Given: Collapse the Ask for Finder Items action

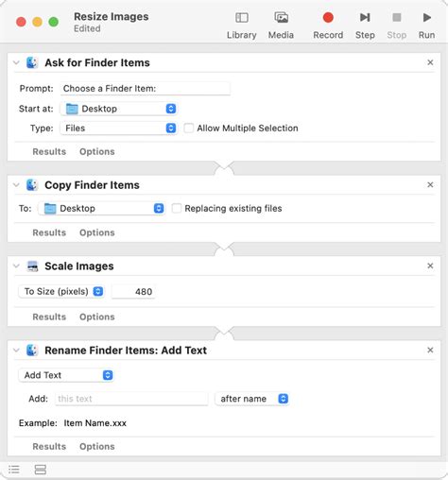Looking at the screenshot, I should click(x=16, y=62).
